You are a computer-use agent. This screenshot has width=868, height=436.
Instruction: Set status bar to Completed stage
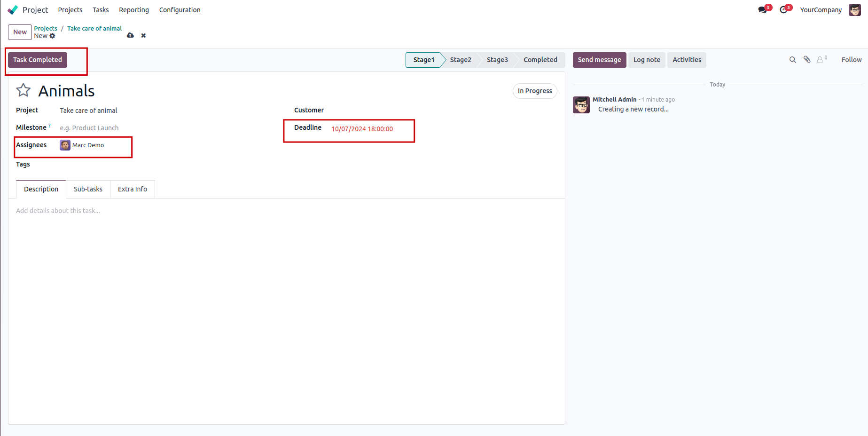tap(540, 60)
